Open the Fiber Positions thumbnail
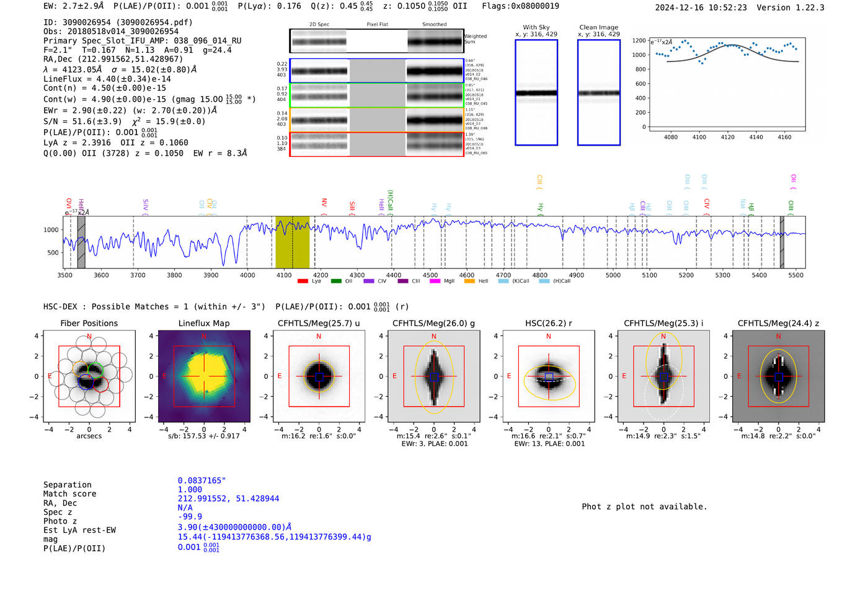The width and height of the screenshot is (868, 591). [x=89, y=376]
